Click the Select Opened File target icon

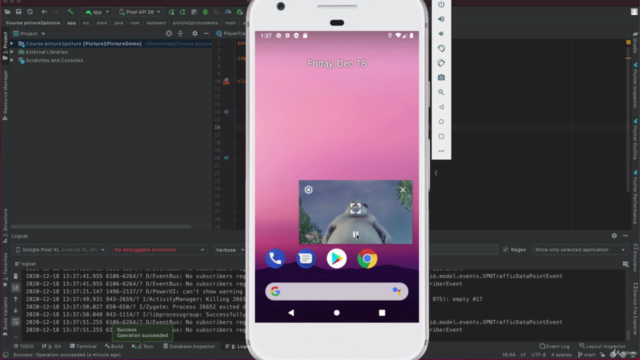[x=169, y=33]
